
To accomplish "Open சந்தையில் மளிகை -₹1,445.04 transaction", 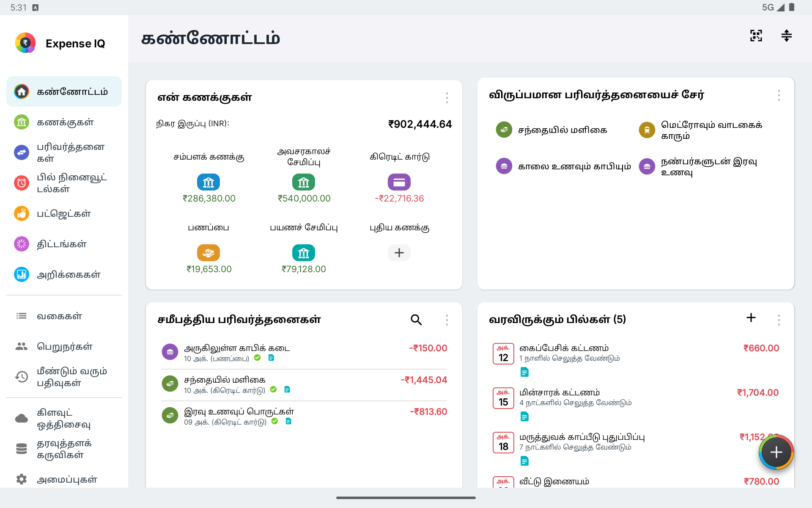I will click(304, 385).
